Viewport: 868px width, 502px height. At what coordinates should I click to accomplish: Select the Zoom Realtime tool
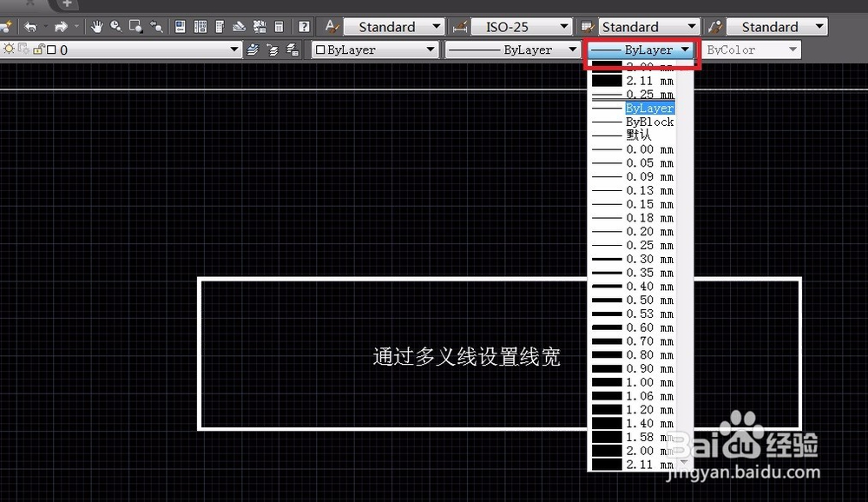[115, 26]
